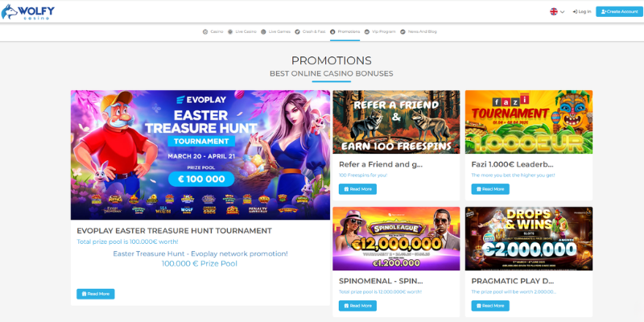644x322 pixels.
Task: Click the 'Refer a Friend and g...' title
Action: click(x=381, y=165)
